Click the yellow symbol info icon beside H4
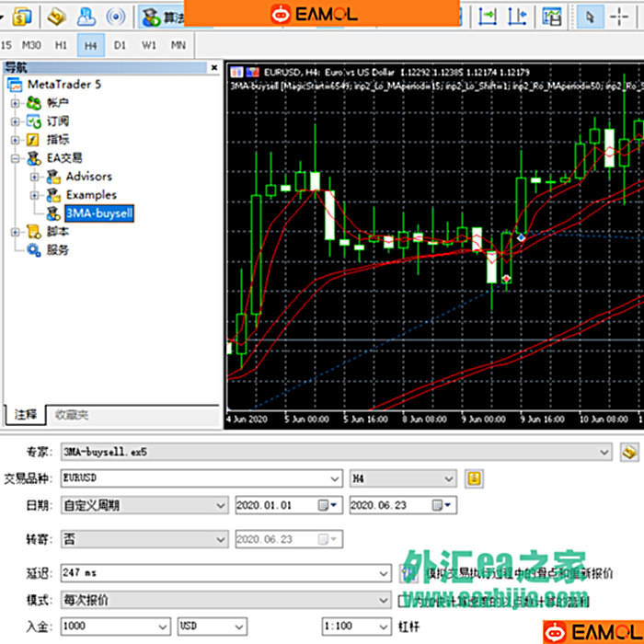 point(474,478)
